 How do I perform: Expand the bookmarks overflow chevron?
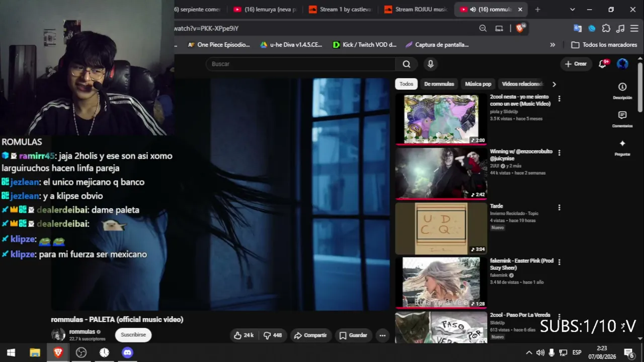coord(552,45)
